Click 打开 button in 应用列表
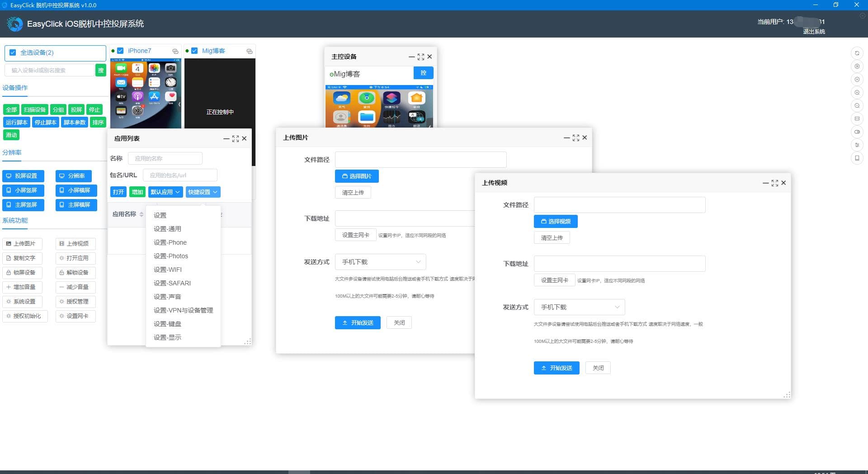The height and width of the screenshot is (474, 868). pos(118,192)
